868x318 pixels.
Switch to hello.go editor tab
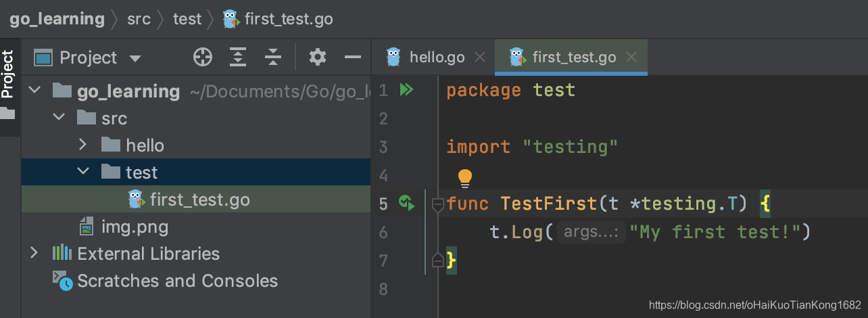click(x=436, y=58)
